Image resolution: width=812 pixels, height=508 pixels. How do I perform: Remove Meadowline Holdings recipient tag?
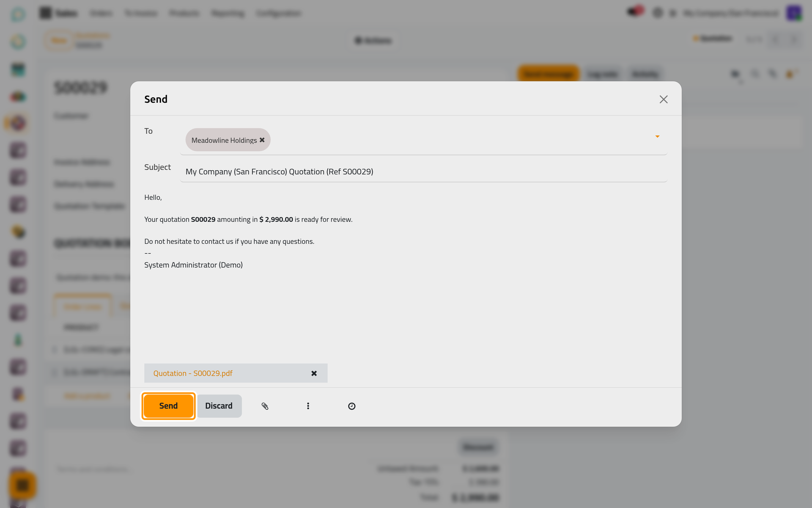(262, 140)
